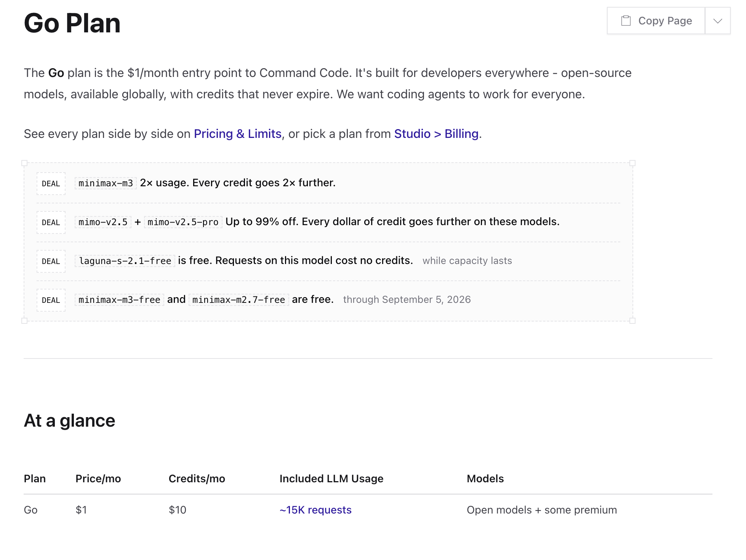This screenshot has height=560, width=746.
Task: Click the DEAL badge in the laguna row
Action: [51, 261]
